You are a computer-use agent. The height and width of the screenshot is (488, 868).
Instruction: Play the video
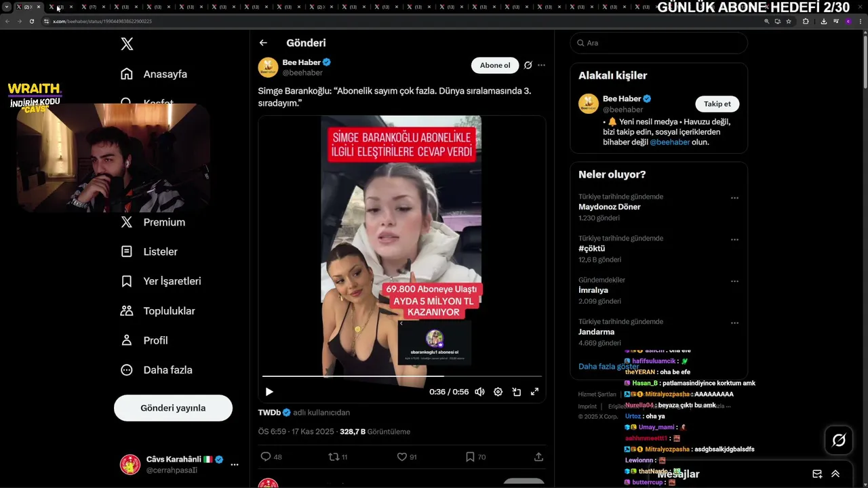point(269,392)
